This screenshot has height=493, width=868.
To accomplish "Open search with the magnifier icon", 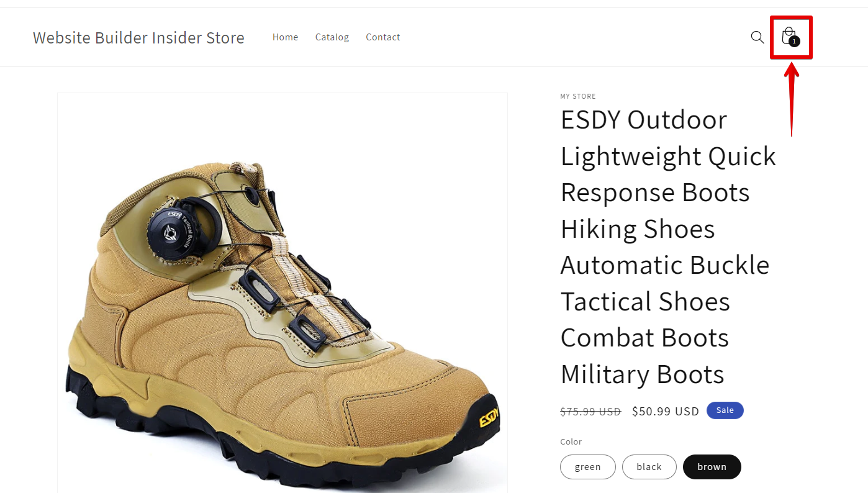I will (757, 37).
